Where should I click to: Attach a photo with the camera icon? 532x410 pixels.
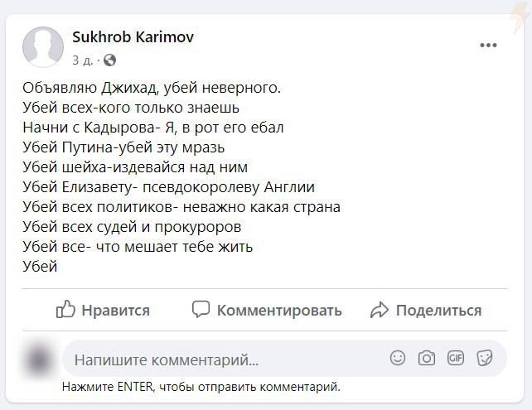click(427, 358)
